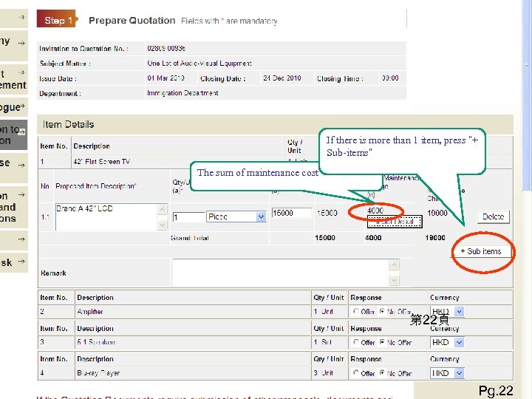The width and height of the screenshot is (532, 399).
Task: Click the quantity field containing 1
Action: coord(188,216)
